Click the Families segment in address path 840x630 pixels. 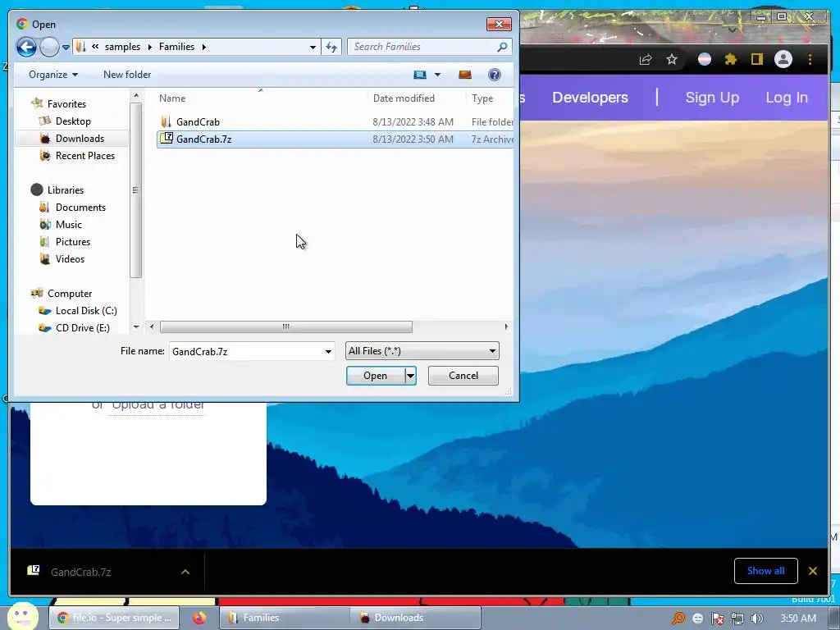pyautogui.click(x=176, y=47)
